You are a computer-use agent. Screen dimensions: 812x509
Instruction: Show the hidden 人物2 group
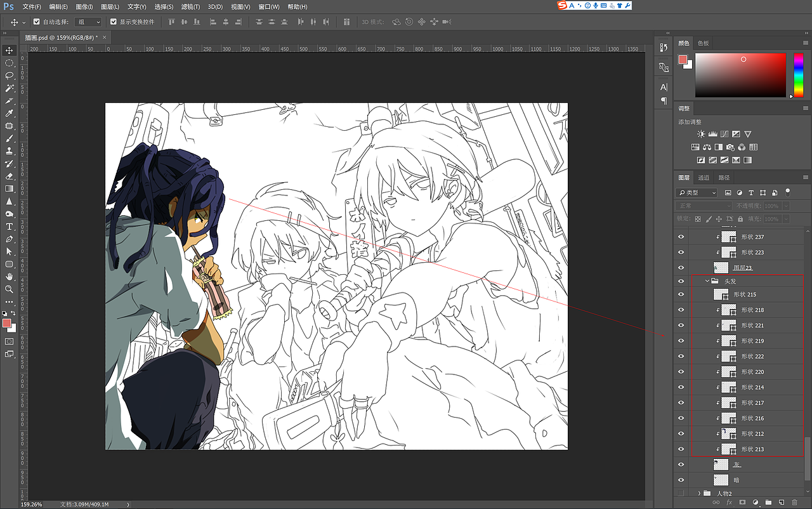(681, 493)
